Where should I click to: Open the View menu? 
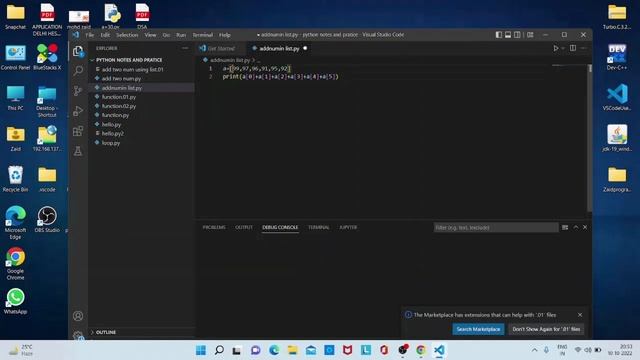[150, 35]
